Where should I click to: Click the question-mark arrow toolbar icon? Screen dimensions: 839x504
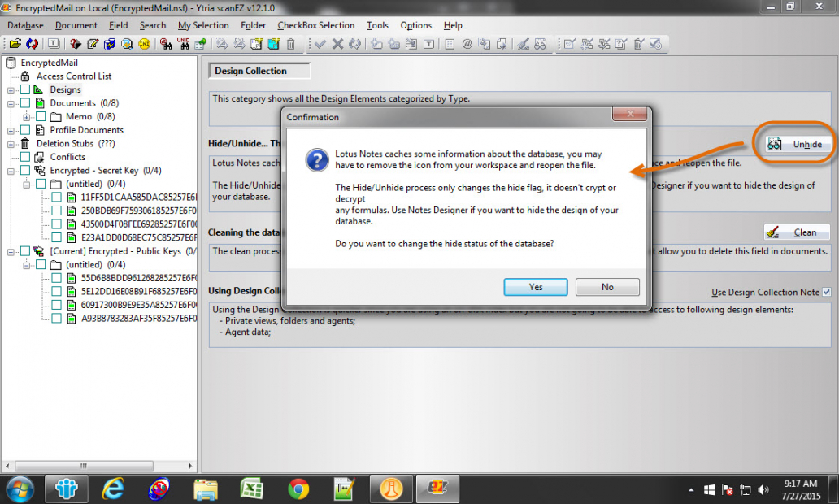coord(76,44)
